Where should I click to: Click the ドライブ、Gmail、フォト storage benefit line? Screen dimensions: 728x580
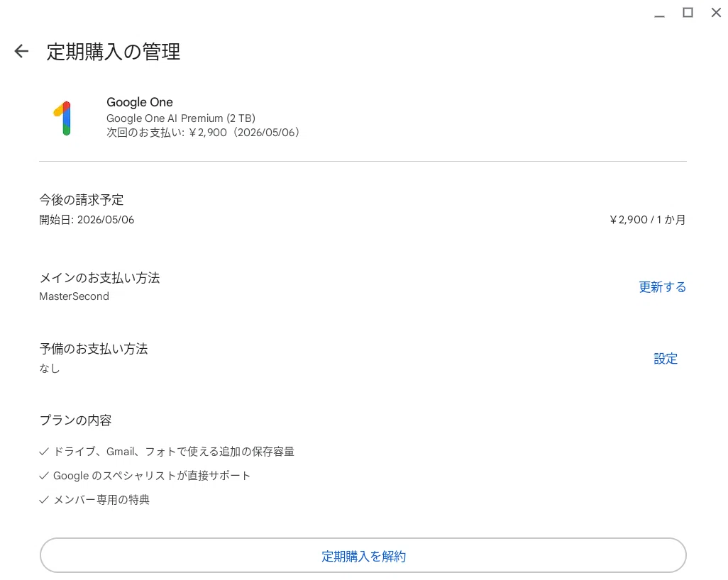tap(174, 452)
